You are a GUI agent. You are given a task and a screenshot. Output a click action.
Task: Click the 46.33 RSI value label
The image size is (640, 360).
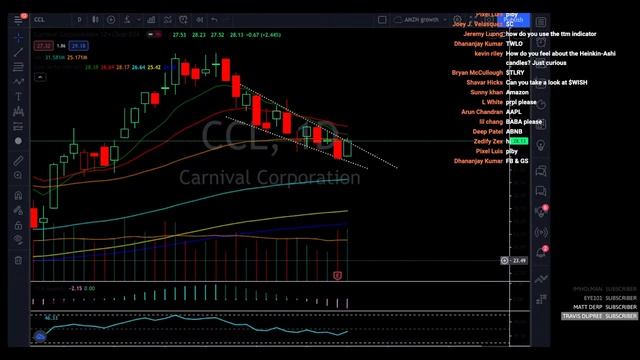click(x=51, y=318)
